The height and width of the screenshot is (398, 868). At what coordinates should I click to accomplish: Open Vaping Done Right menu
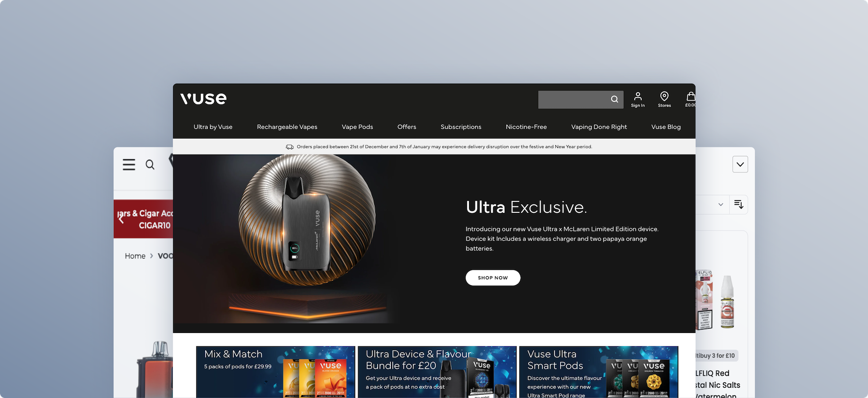599,127
